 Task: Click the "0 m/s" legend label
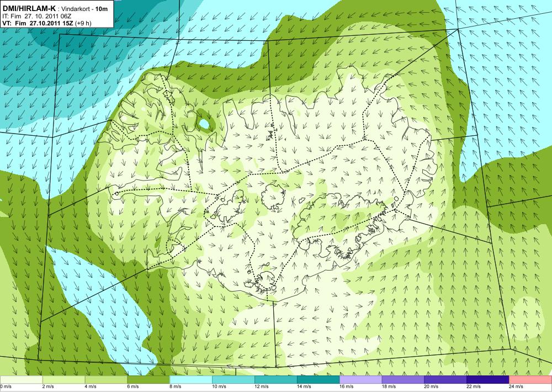pyautogui.click(x=6, y=386)
